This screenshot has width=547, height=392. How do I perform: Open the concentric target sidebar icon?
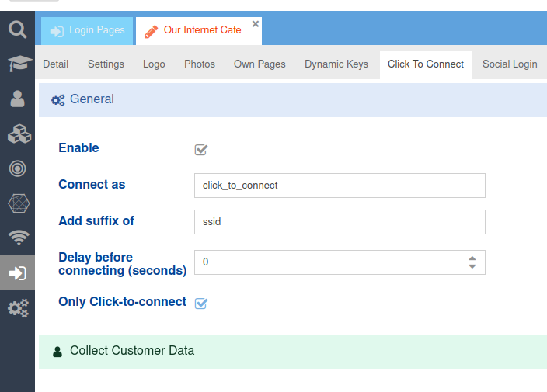click(17, 168)
